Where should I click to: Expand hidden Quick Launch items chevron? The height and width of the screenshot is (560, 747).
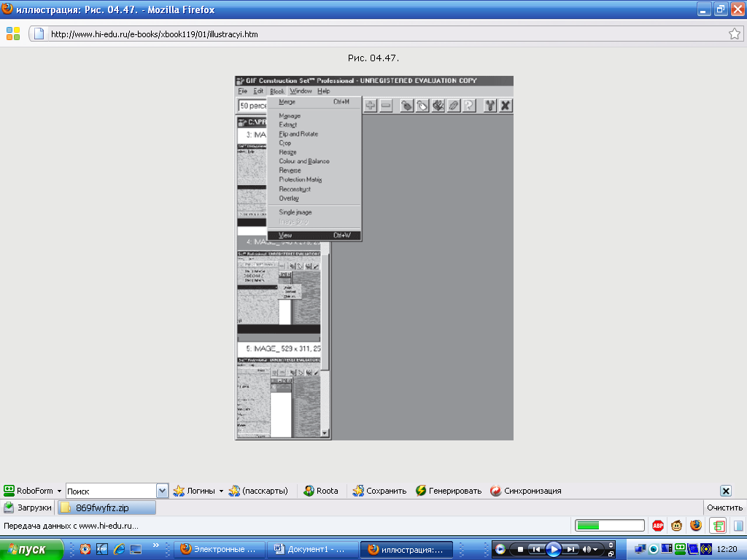click(x=156, y=545)
